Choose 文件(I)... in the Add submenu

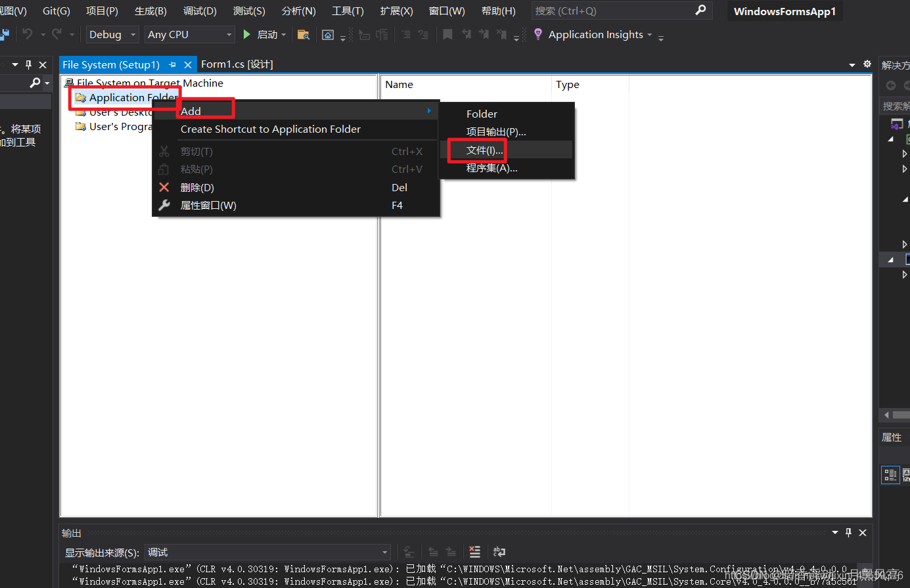coord(507,150)
